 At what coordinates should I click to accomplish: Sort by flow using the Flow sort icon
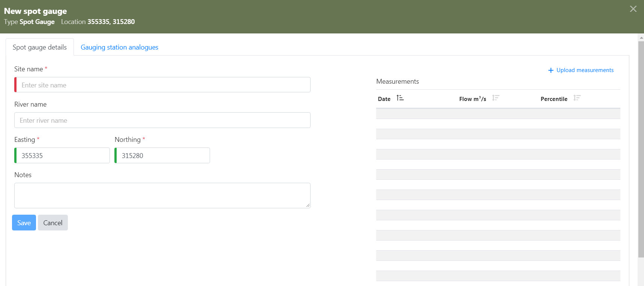coord(495,98)
